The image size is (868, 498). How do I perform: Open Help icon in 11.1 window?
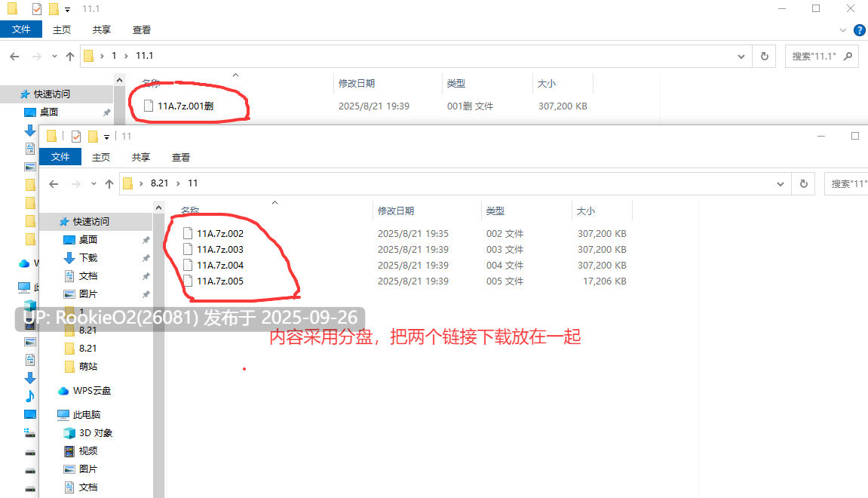click(x=860, y=30)
